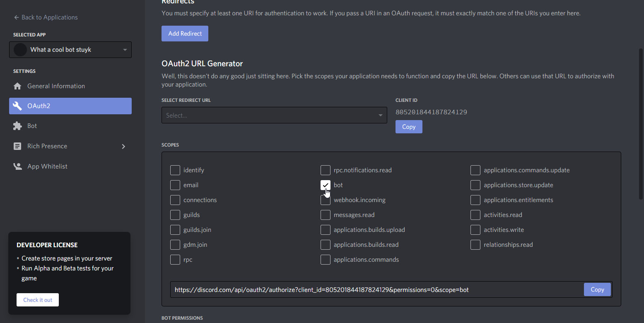The image size is (644, 323).
Task: Click the Bot puzzle piece icon
Action: point(17,126)
